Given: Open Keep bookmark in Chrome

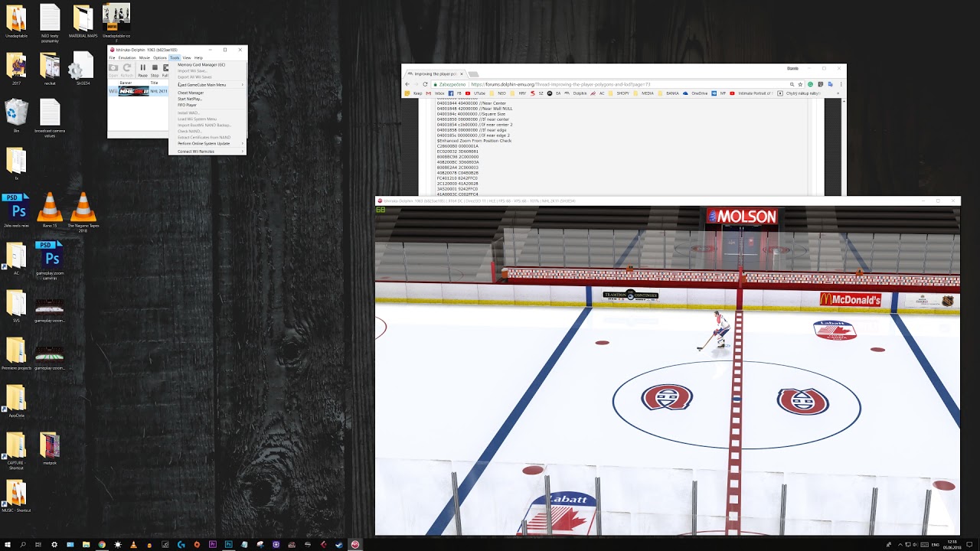Looking at the screenshot, I should click(413, 93).
